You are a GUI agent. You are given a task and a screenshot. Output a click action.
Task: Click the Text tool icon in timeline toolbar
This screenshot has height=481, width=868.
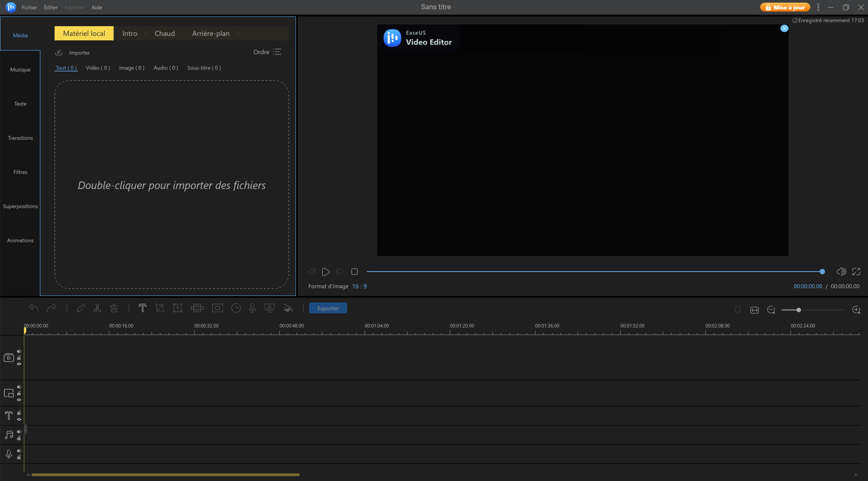[x=142, y=308]
